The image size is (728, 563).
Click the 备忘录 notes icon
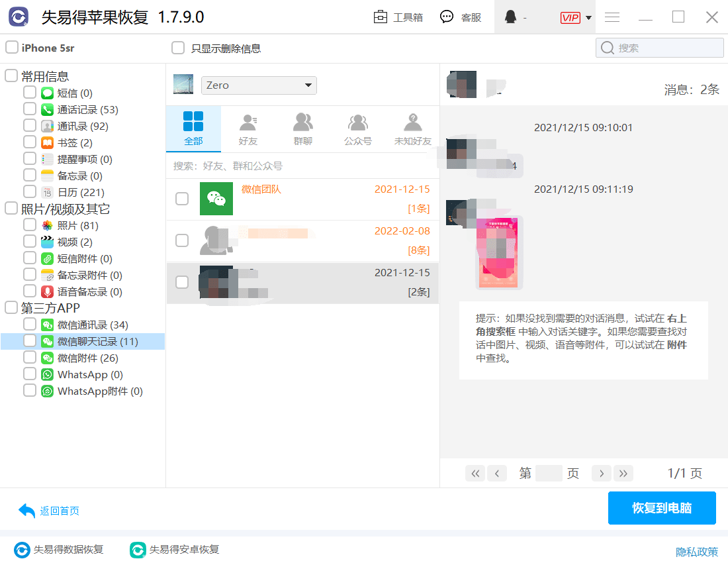point(48,176)
